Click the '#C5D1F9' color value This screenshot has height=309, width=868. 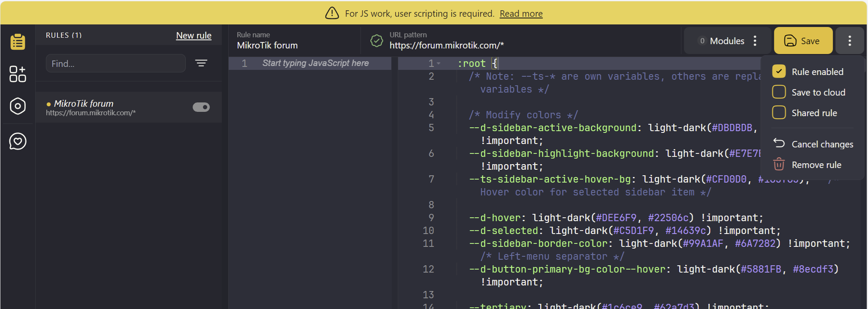coord(633,231)
